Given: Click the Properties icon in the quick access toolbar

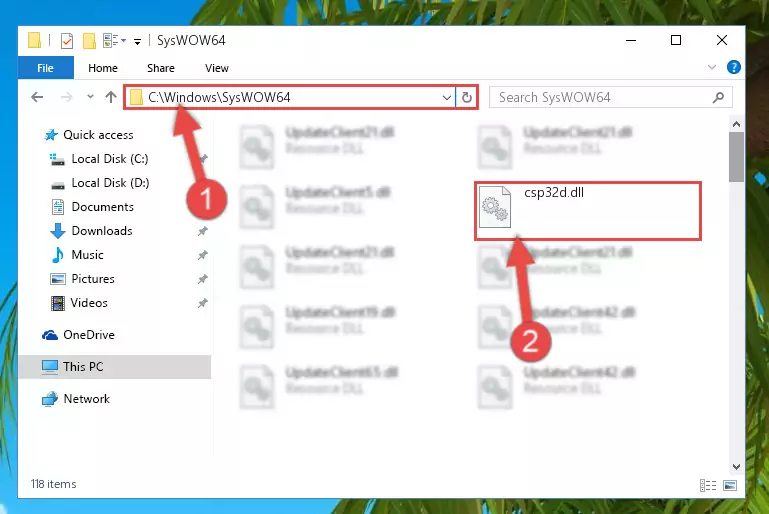Looking at the screenshot, I should 67,41.
